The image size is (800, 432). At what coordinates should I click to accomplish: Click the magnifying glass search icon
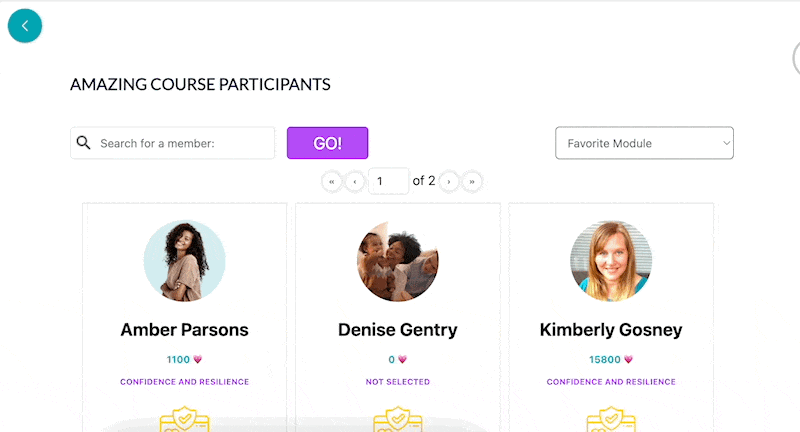point(83,143)
